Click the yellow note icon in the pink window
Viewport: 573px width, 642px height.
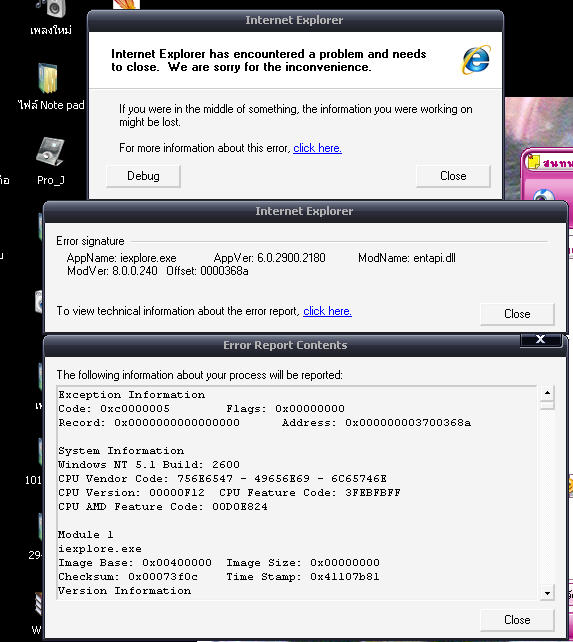534,161
